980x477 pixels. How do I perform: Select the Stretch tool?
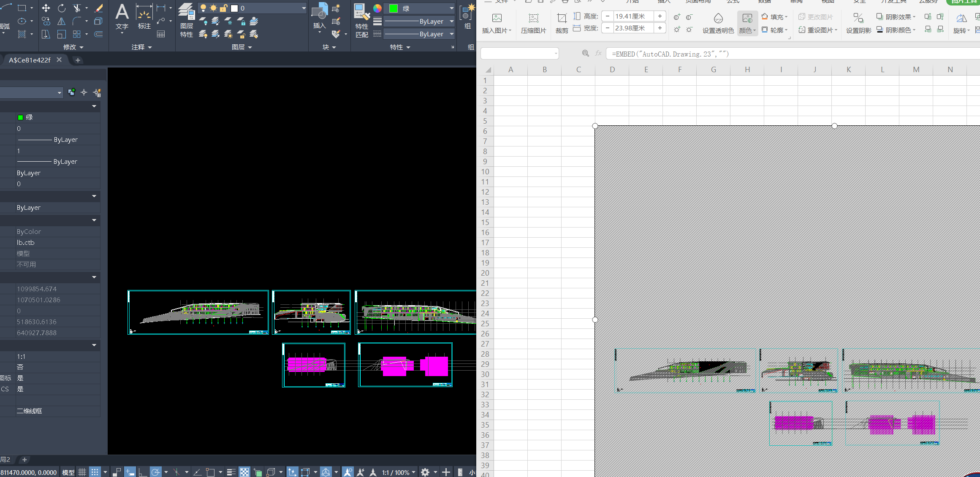46,34
